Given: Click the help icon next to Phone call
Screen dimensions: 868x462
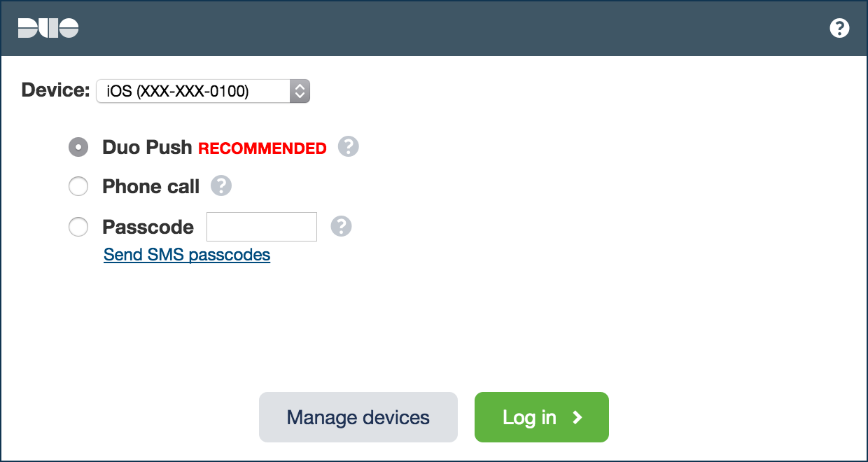Looking at the screenshot, I should (x=221, y=186).
